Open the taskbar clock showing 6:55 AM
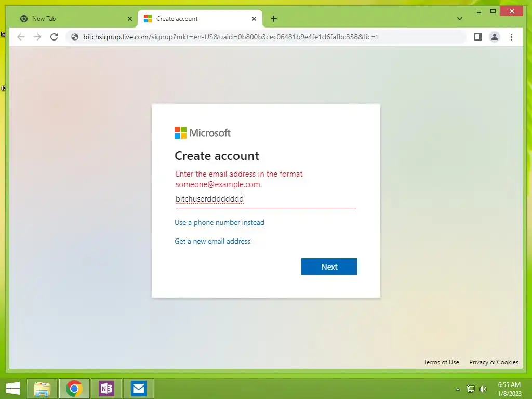Screen dimensions: 532x399 click(x=509, y=389)
